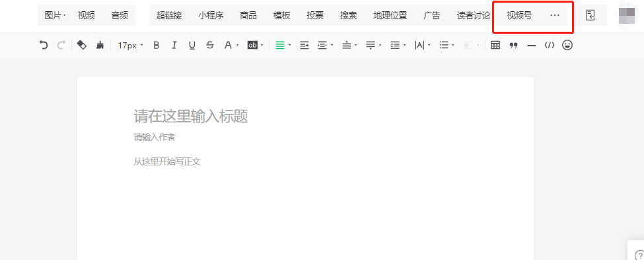Toggle italic formatting
The width and height of the screenshot is (644, 260).
point(174,45)
